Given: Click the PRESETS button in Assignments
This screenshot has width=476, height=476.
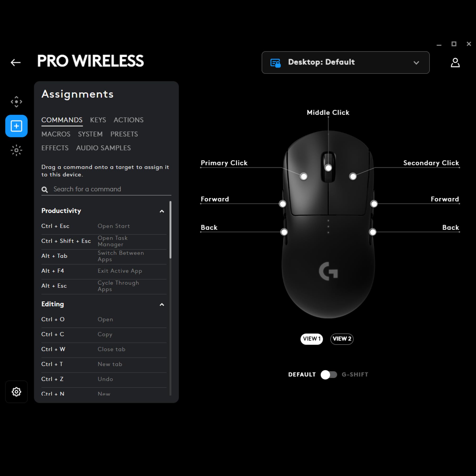Looking at the screenshot, I should click(124, 134).
